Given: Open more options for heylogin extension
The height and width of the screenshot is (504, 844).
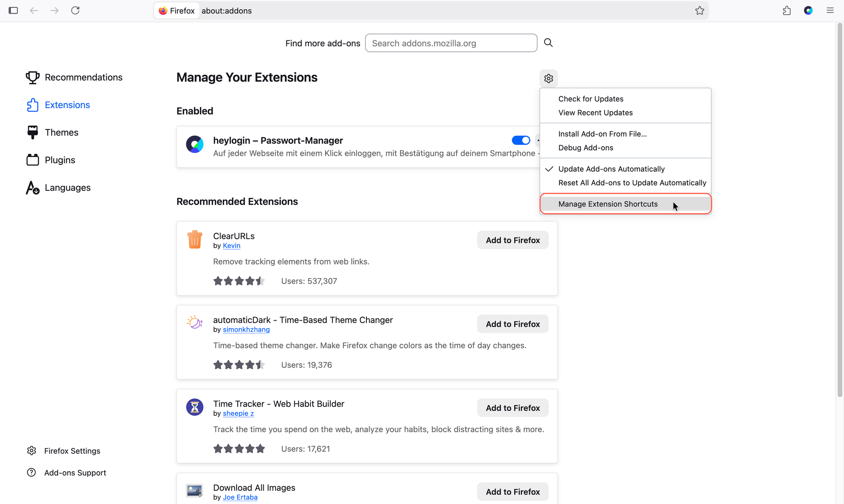Looking at the screenshot, I should (x=538, y=141).
